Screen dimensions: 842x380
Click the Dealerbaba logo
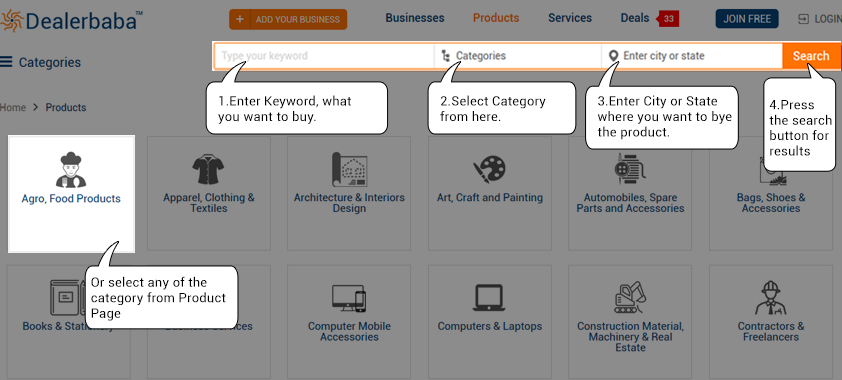pos(71,20)
